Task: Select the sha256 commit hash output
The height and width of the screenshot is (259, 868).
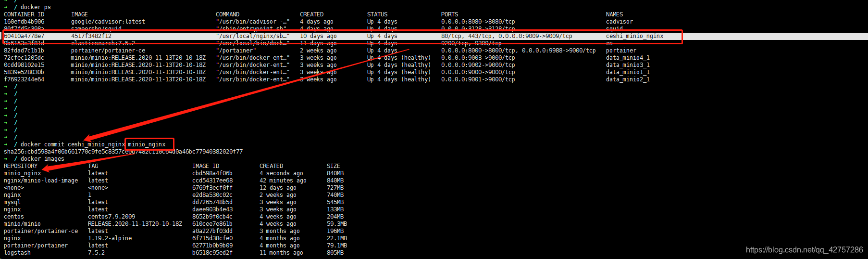Action: [x=123, y=152]
